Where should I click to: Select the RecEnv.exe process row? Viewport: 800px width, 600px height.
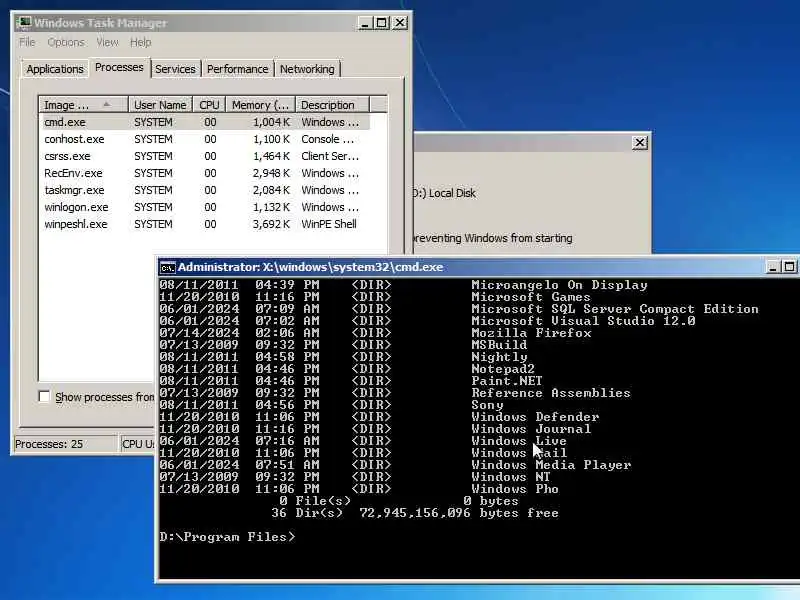[x=205, y=173]
